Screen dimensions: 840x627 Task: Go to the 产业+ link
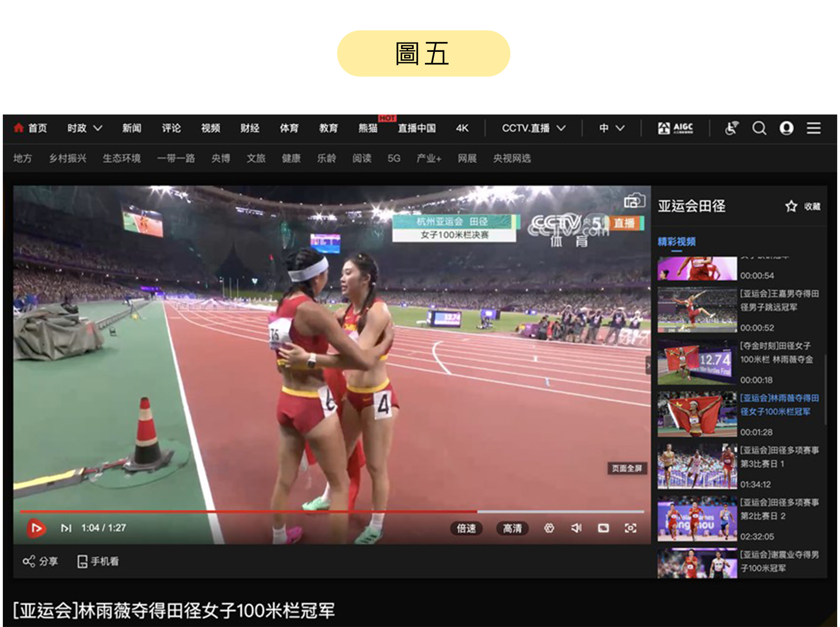click(429, 158)
